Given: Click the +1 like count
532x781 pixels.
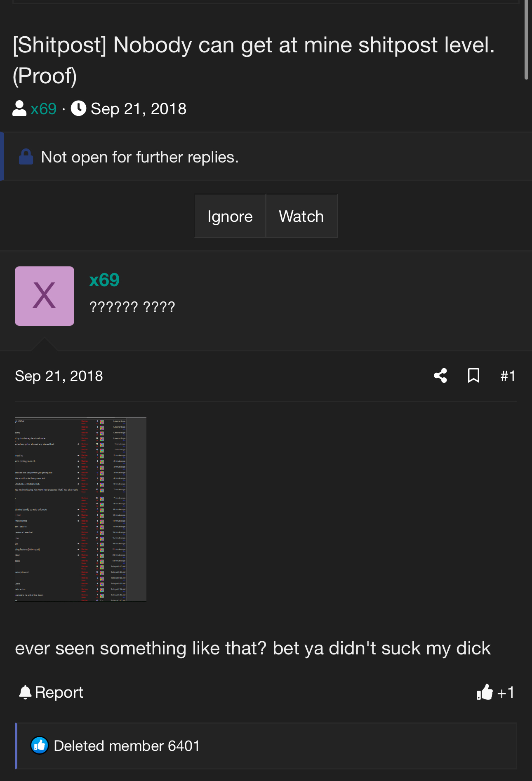Looking at the screenshot, I should click(x=506, y=692).
